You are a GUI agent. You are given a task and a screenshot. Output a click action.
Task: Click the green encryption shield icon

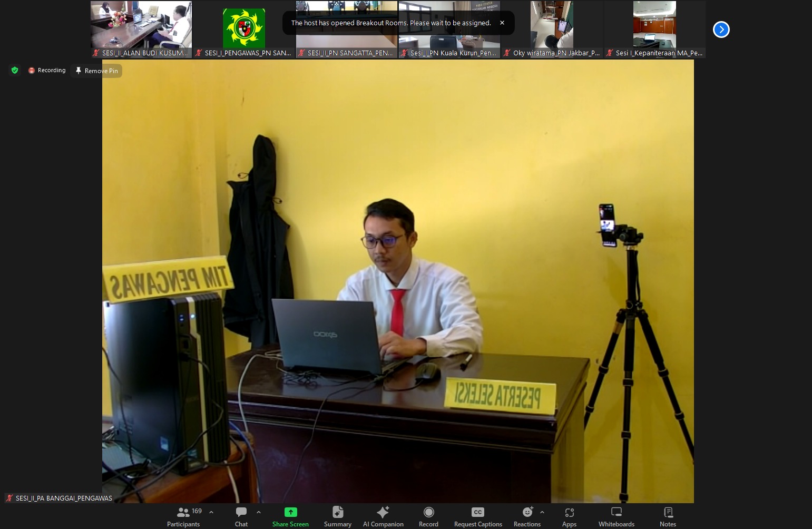click(x=15, y=70)
